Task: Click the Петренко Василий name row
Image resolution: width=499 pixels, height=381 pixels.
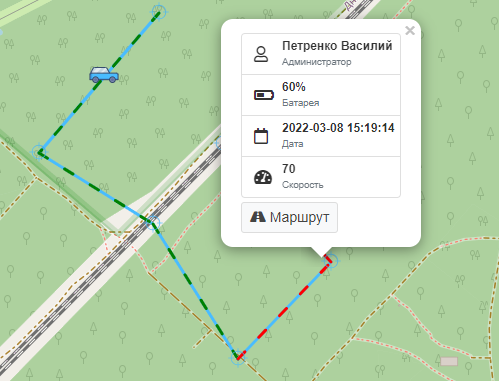Action: pos(321,54)
